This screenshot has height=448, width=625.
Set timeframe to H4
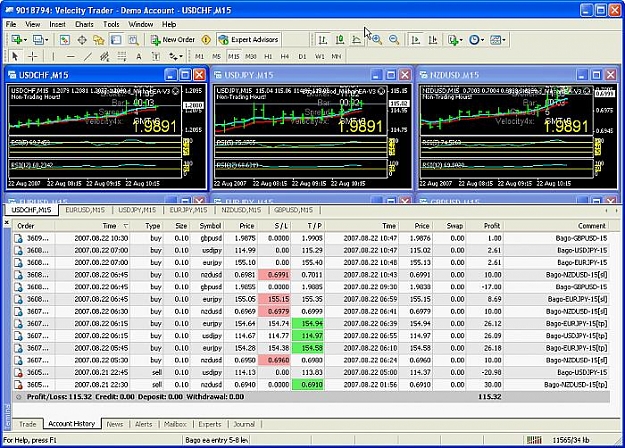pyautogui.click(x=285, y=57)
